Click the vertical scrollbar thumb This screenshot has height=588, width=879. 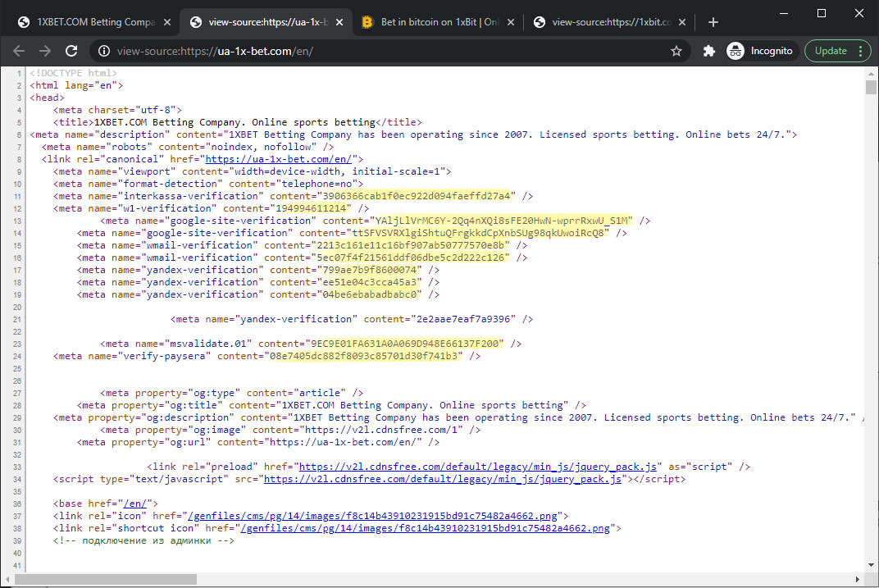[x=871, y=88]
